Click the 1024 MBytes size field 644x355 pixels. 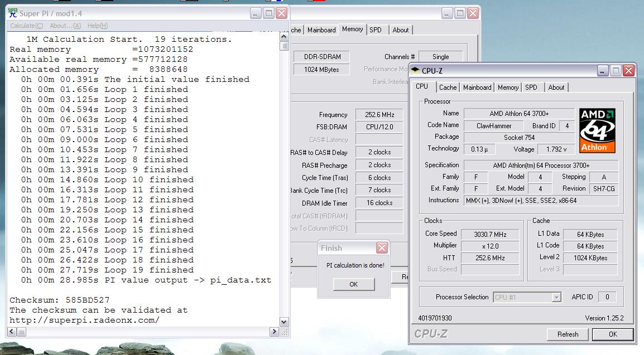(x=322, y=70)
